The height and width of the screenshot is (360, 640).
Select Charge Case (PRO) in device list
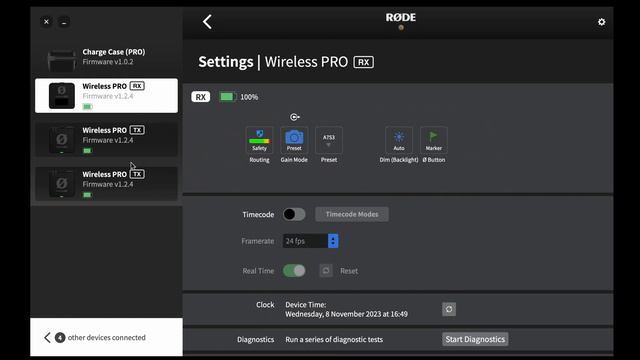(x=106, y=57)
